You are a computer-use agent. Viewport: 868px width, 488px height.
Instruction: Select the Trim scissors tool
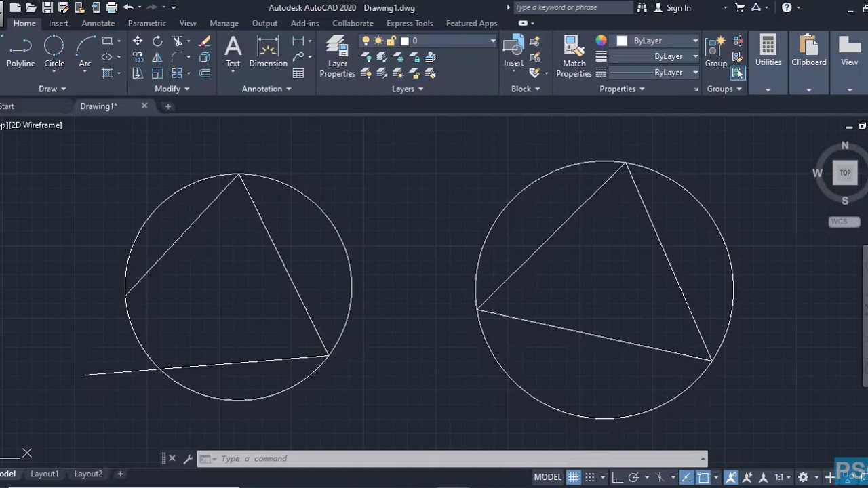[178, 41]
